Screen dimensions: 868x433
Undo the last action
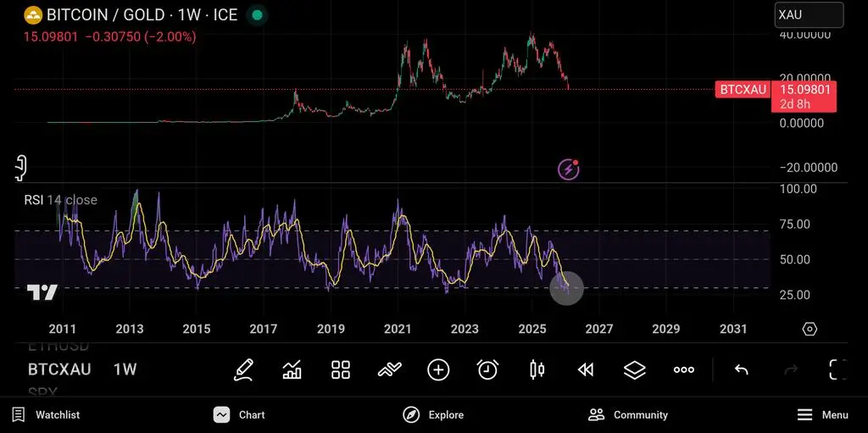click(x=741, y=369)
